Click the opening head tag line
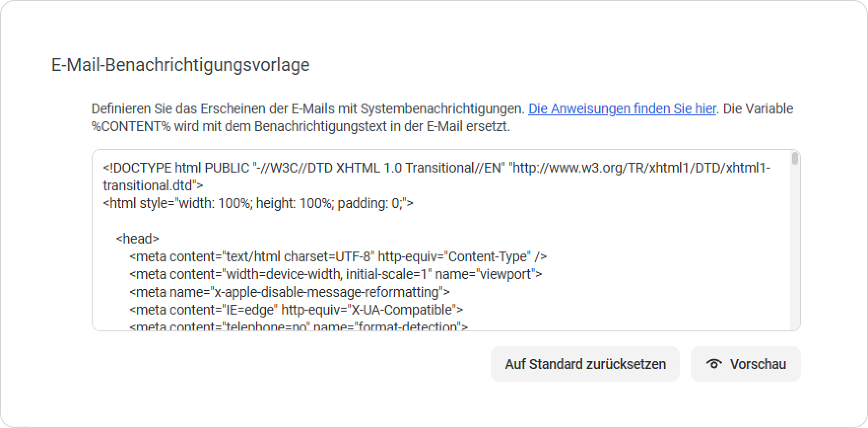 click(137, 239)
